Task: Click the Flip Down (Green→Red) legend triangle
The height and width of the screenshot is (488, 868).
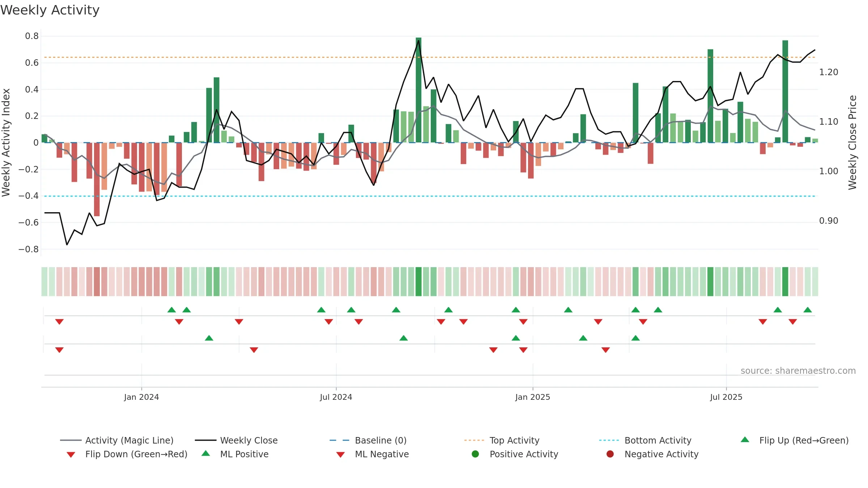Action: tap(71, 455)
